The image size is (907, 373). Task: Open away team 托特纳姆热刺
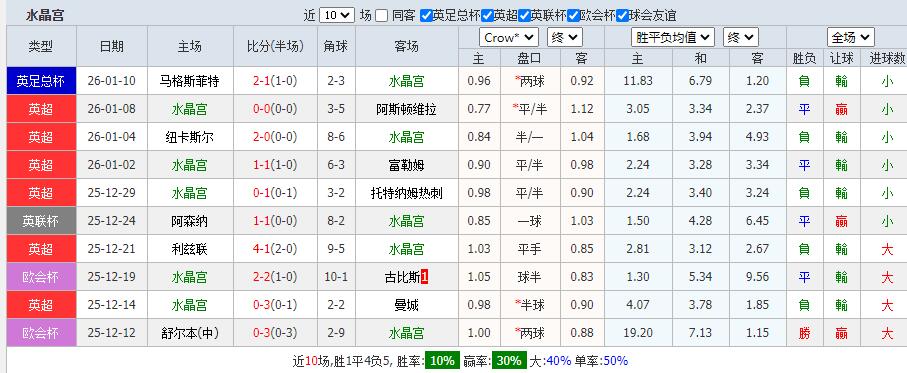point(407,193)
